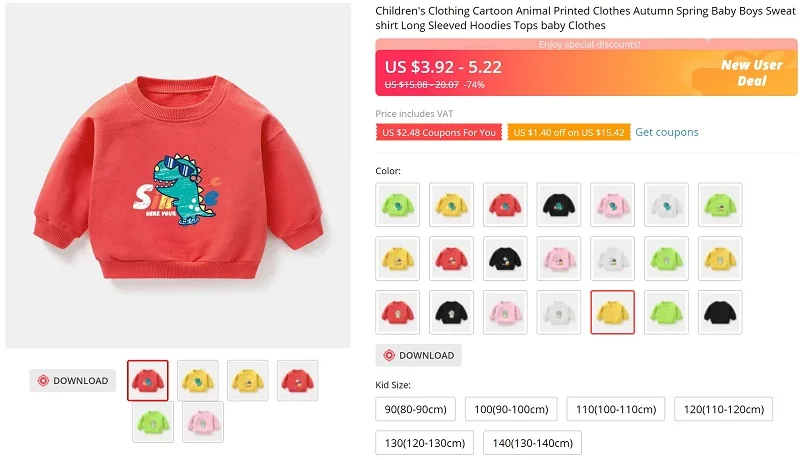
Task: Click the US $2.48 Coupons For You tag
Action: pos(439,132)
